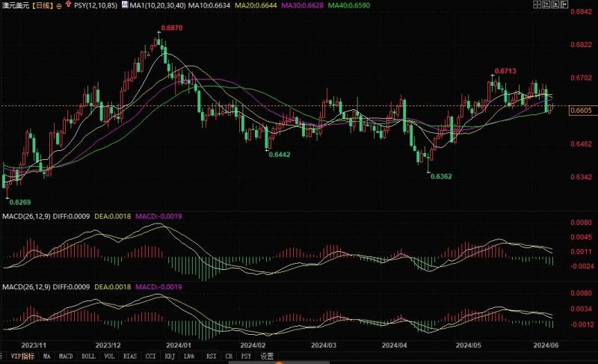
Task: Select the CR indicator tab
Action: (x=229, y=357)
